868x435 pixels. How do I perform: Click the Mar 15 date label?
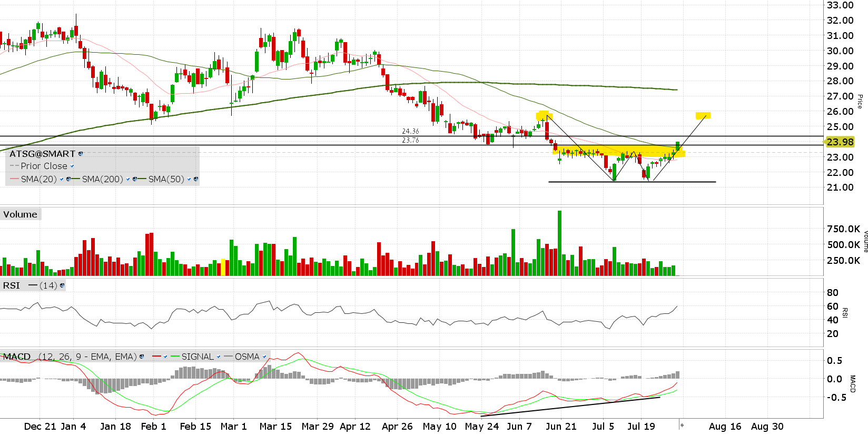275,427
